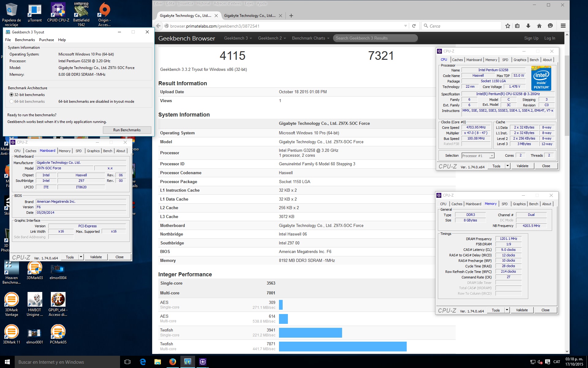Image resolution: width=588 pixels, height=368 pixels.
Task: Launch the CPUID CPU-Z desktop shortcut
Action: click(x=58, y=13)
